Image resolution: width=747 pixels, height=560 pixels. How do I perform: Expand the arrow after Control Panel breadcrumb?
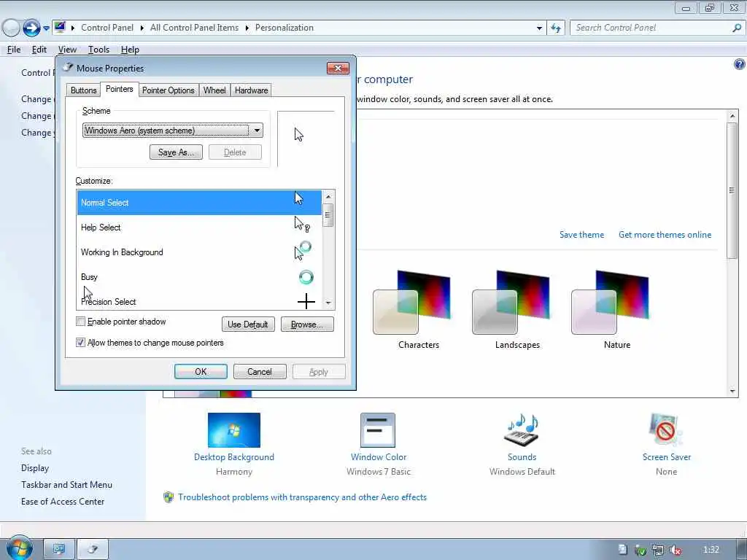tap(142, 28)
